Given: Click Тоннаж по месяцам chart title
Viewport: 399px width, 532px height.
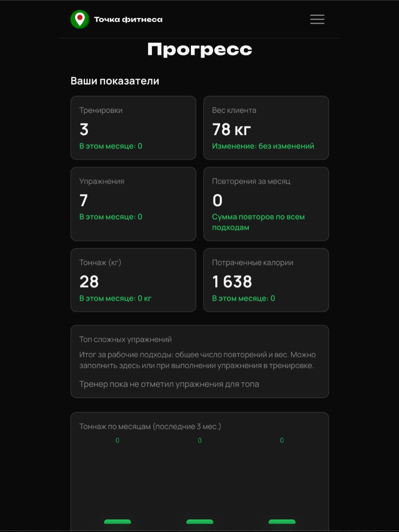Looking at the screenshot, I should tap(150, 427).
